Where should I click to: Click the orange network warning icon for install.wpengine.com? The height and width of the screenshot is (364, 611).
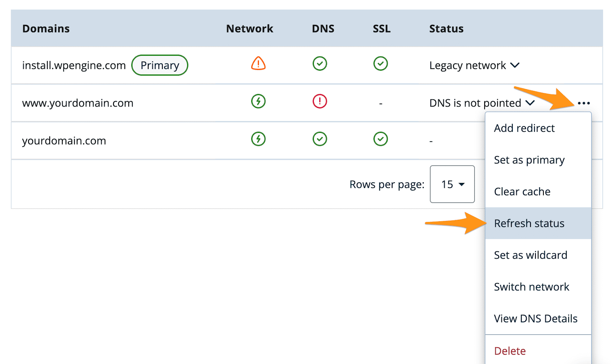point(258,64)
